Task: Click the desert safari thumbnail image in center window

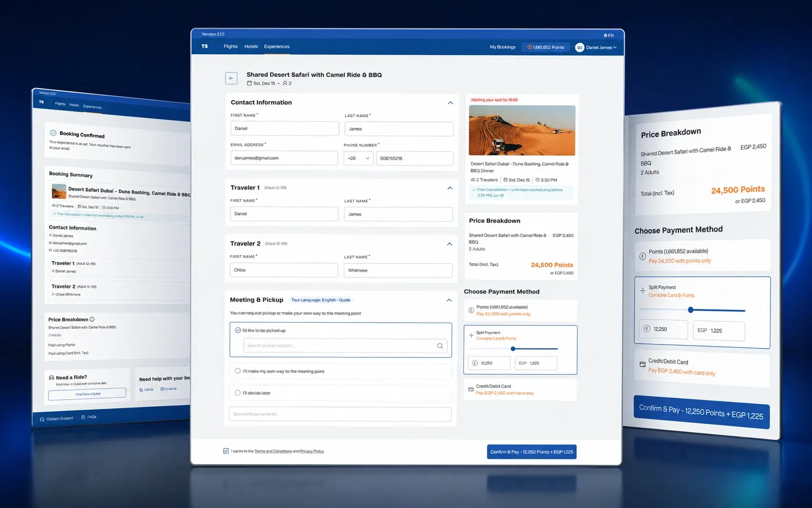Action: [522, 130]
